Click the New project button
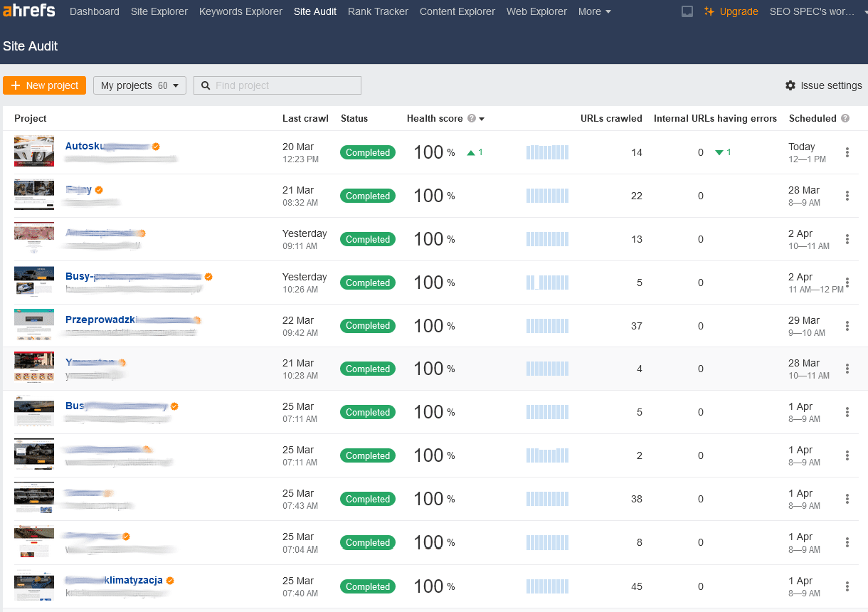This screenshot has width=868, height=612. pos(44,85)
